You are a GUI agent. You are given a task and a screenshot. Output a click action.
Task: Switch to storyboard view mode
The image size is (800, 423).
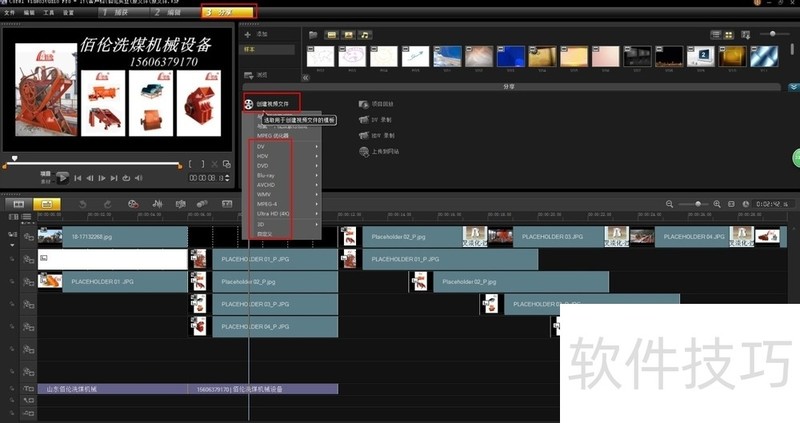17,204
